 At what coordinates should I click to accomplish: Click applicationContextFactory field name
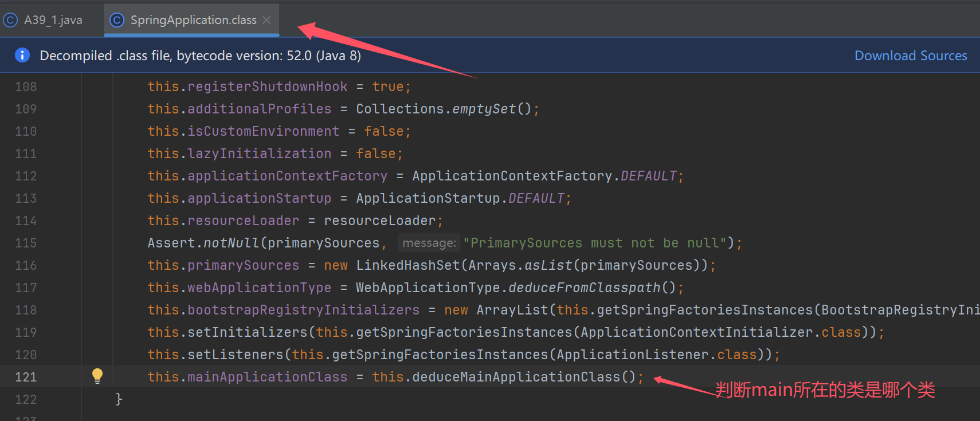[x=288, y=176]
